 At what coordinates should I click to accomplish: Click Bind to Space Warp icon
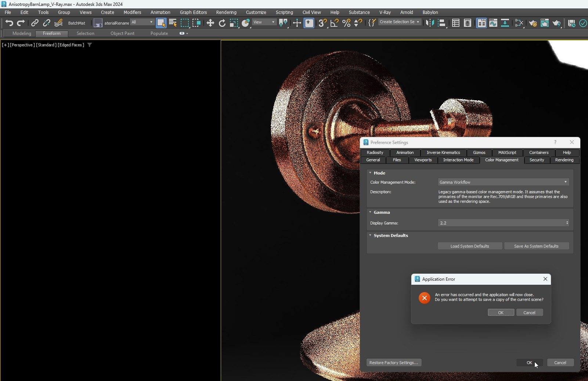(x=58, y=23)
